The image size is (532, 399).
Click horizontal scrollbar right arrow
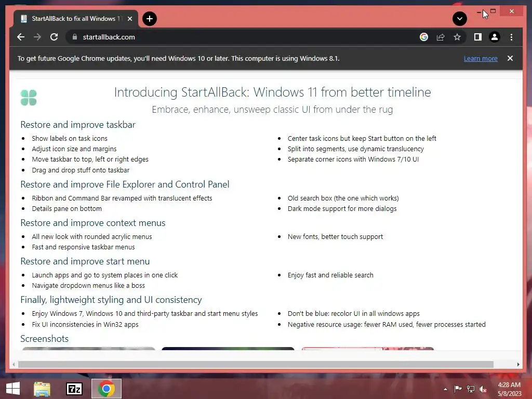518,364
